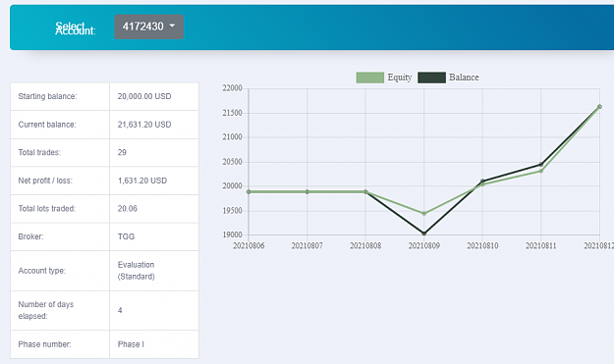
Task: Click the x-axis label 20210807
Action: (x=307, y=246)
